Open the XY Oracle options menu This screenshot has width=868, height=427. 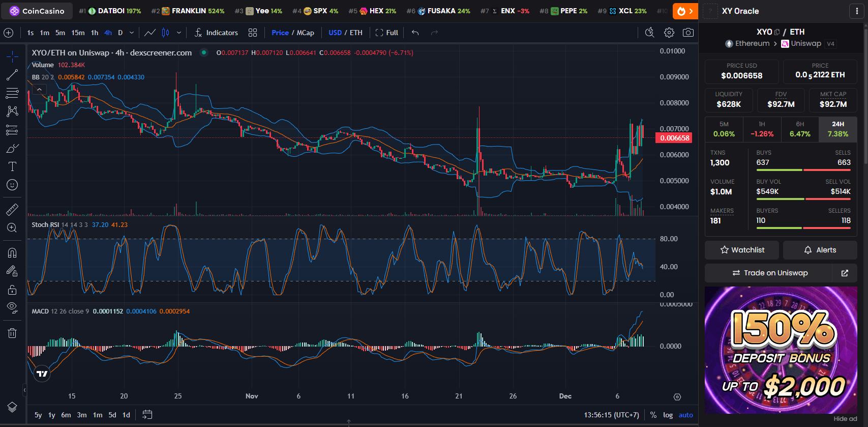point(857,11)
